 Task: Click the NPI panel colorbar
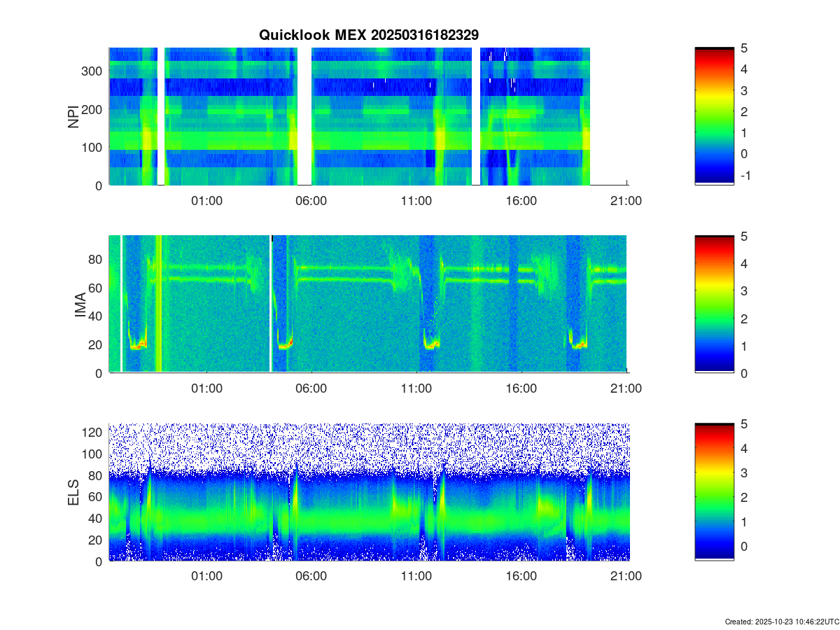(714, 115)
